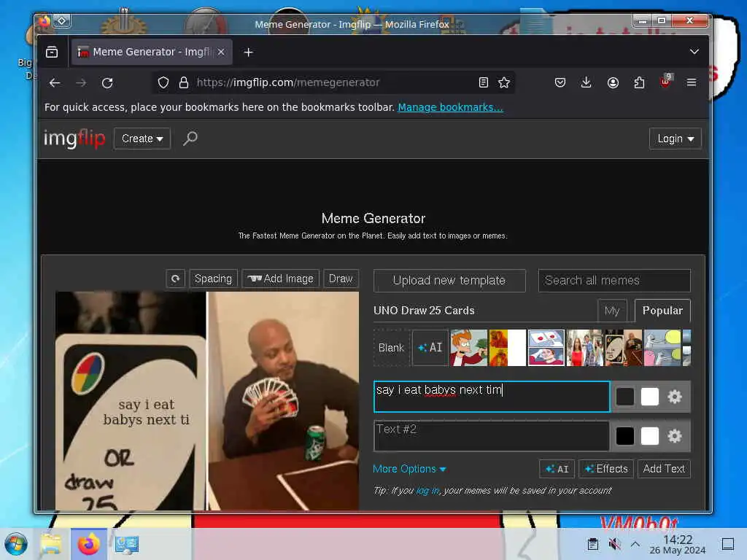The width and height of the screenshot is (747, 560).
Task: Switch to the My templates tab
Action: (x=612, y=311)
